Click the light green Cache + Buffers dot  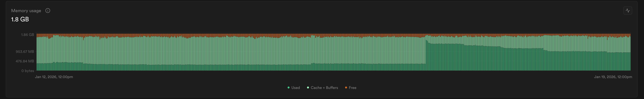tap(308, 88)
